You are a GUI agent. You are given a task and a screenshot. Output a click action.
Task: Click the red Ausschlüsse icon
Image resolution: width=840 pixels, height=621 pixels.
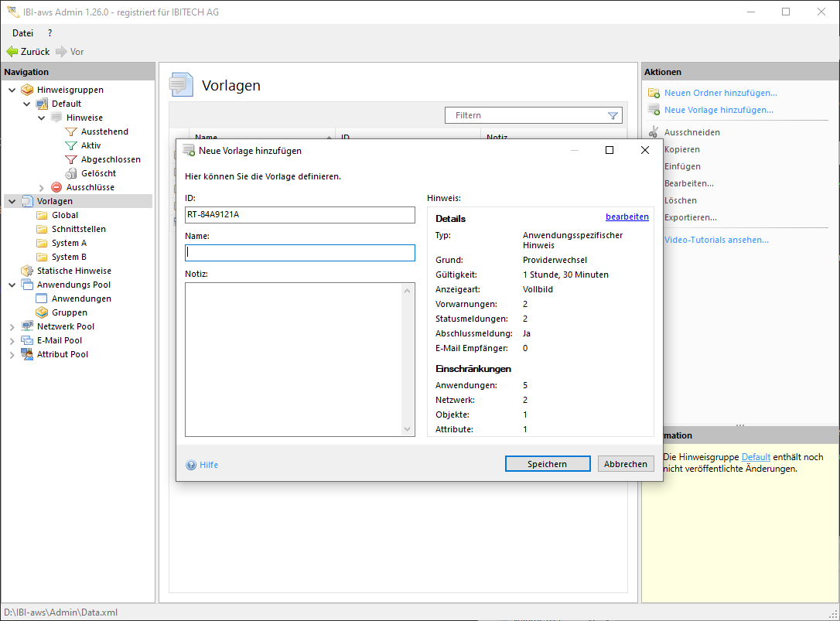click(56, 187)
